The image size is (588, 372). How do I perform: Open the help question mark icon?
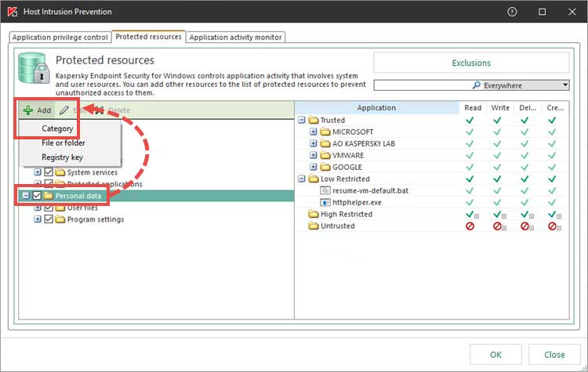pos(512,12)
